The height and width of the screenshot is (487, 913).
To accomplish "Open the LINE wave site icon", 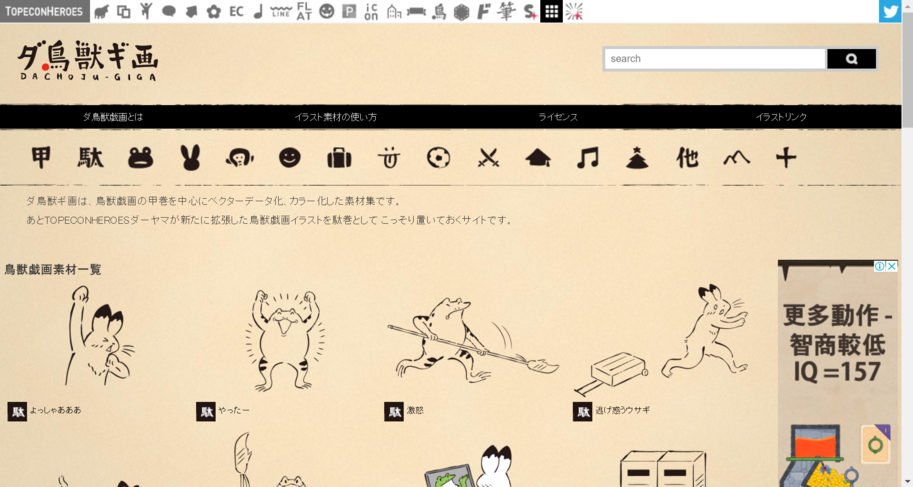I will tap(281, 11).
